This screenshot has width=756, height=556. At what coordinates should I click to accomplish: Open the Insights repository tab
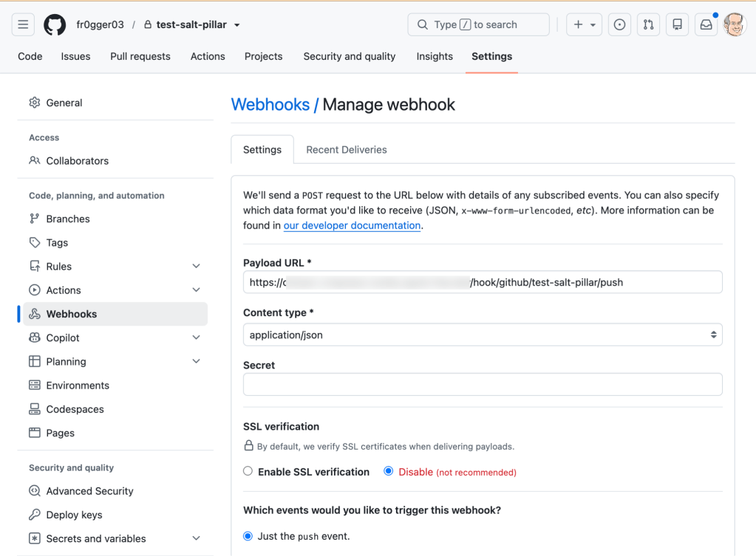435,56
